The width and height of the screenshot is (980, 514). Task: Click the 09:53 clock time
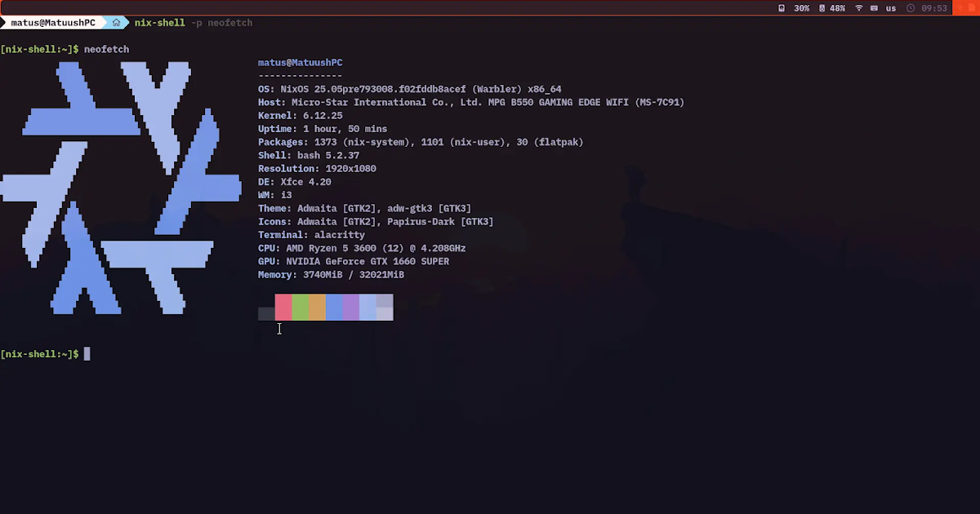click(934, 8)
